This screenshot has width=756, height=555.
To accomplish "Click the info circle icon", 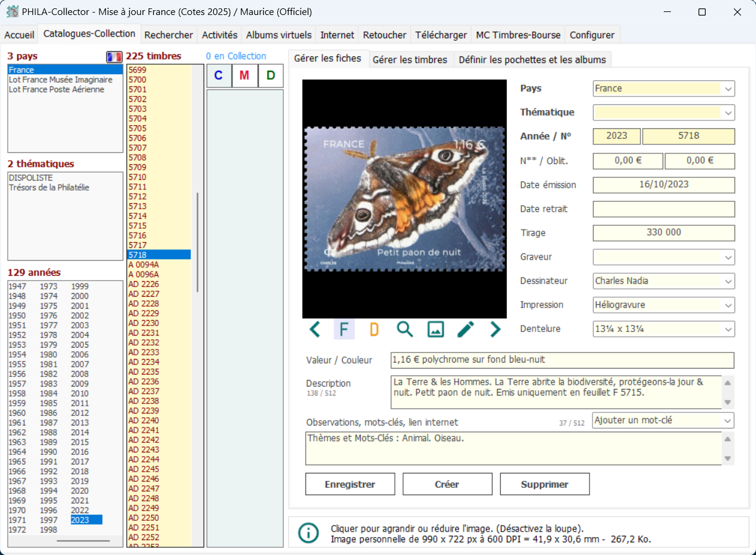I will [309, 532].
